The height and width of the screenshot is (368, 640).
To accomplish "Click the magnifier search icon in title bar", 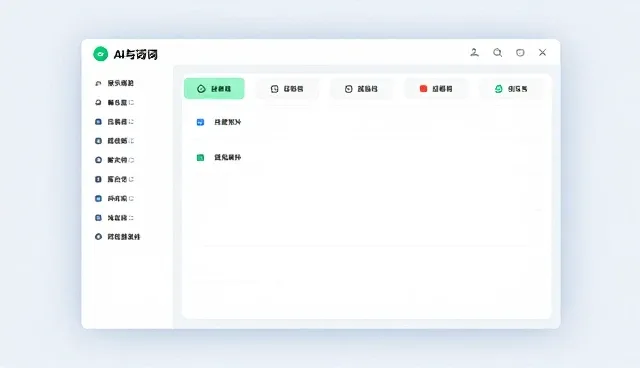I will pyautogui.click(x=497, y=53).
